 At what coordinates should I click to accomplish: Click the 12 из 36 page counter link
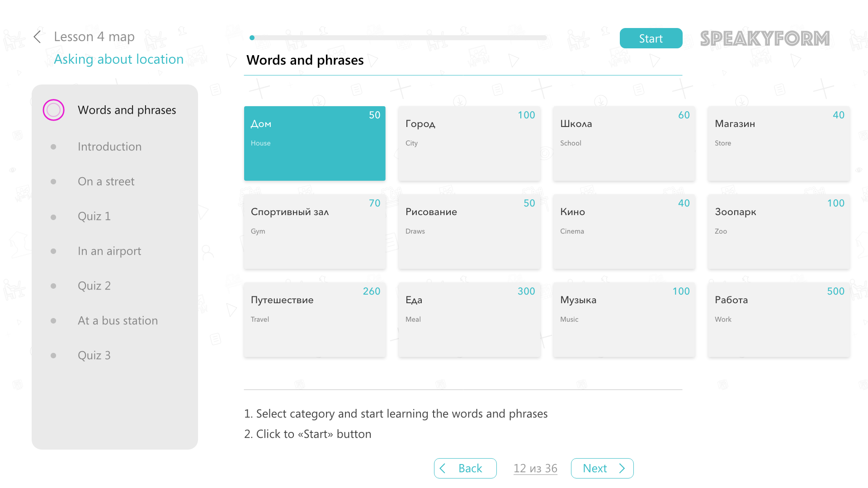point(535,469)
